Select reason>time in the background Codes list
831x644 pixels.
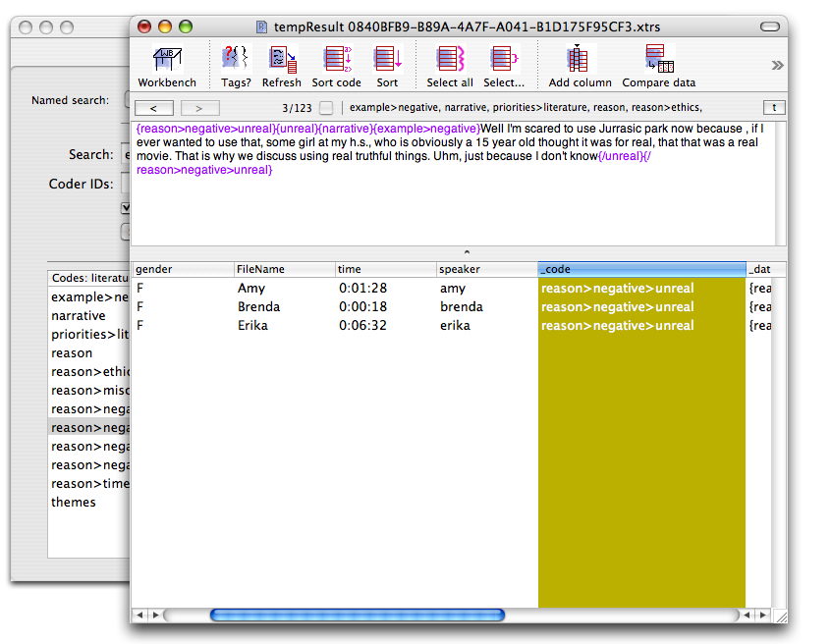(89, 484)
